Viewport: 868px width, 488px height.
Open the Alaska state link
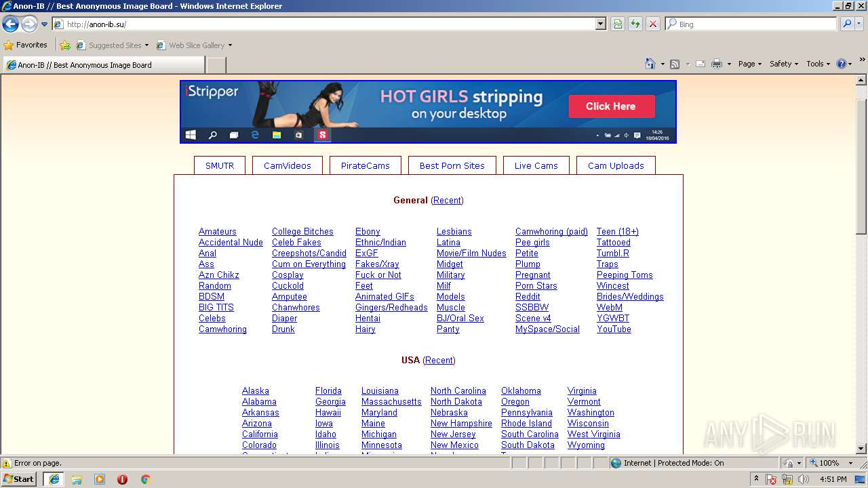coord(256,391)
